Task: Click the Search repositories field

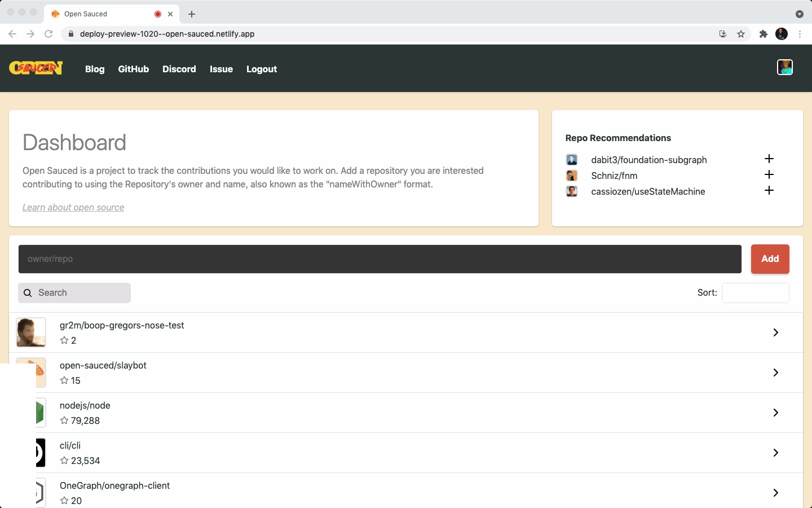Action: tap(74, 293)
